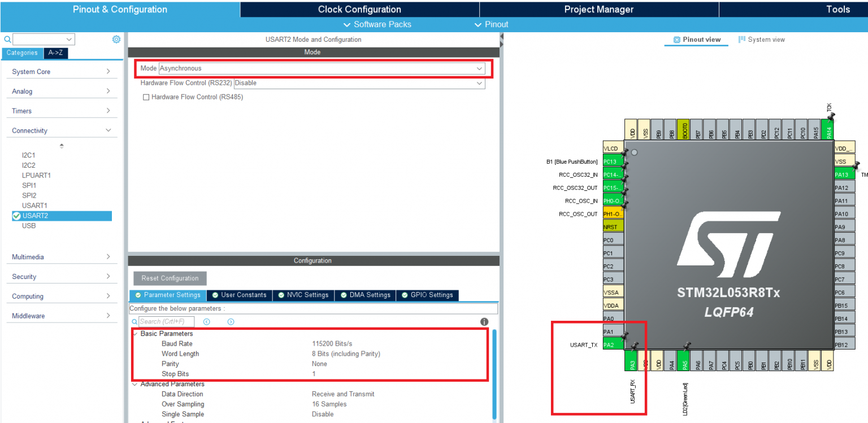Click the parameter Search (Ctrl+F) field
This screenshot has width=868, height=423.
[x=166, y=321]
